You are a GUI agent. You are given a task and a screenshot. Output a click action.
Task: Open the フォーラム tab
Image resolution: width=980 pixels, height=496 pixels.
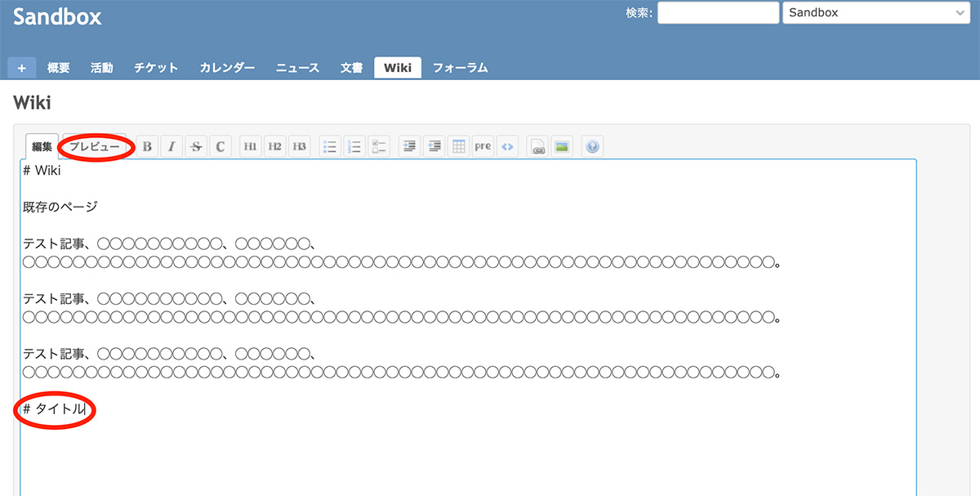tap(460, 68)
